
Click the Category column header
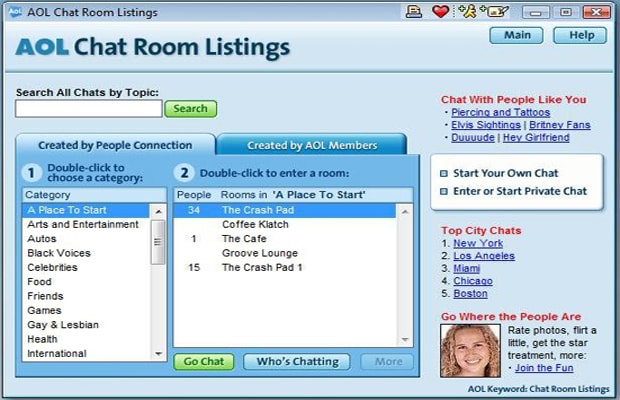pos(95,195)
